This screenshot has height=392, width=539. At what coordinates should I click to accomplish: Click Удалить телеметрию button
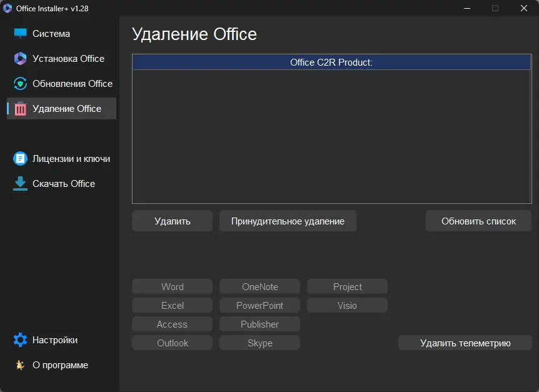tap(465, 343)
